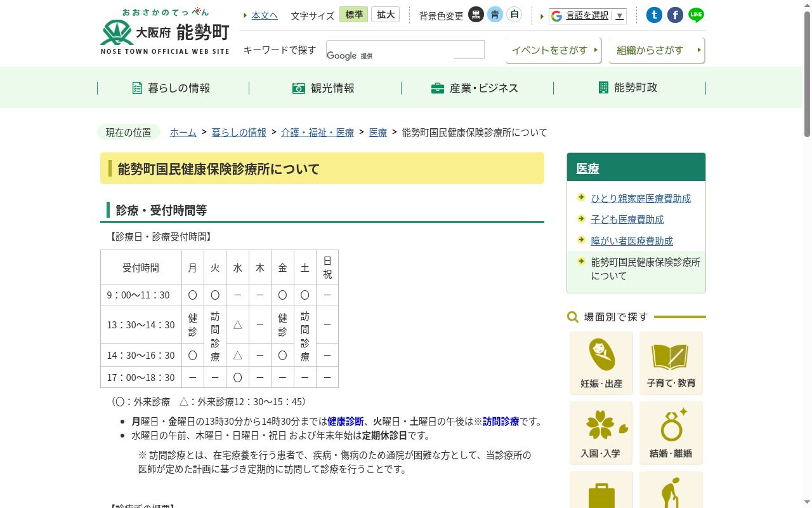Go to 暮らしの情報 breadcrumb link
This screenshot has width=812, height=508.
(x=239, y=132)
